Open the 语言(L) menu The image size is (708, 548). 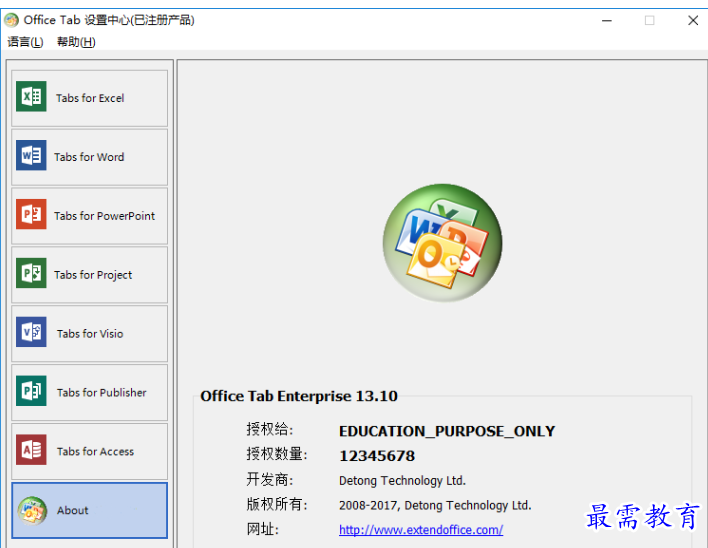tap(25, 42)
